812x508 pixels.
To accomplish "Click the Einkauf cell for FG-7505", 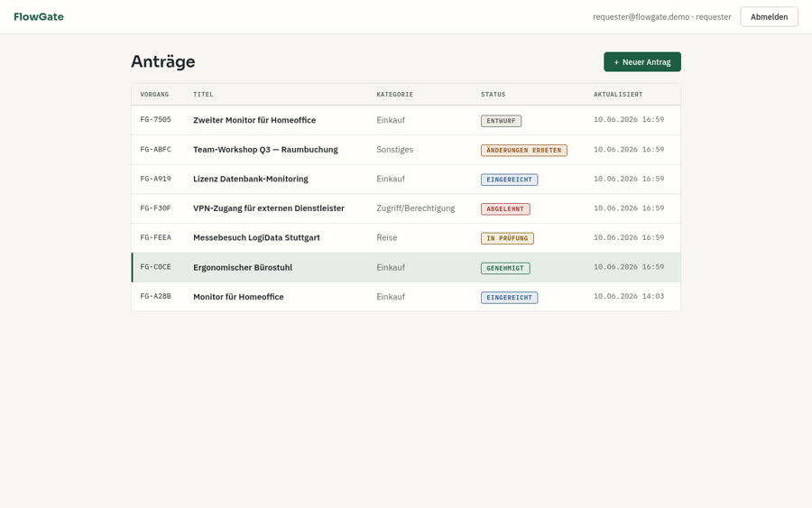I will [x=391, y=120].
